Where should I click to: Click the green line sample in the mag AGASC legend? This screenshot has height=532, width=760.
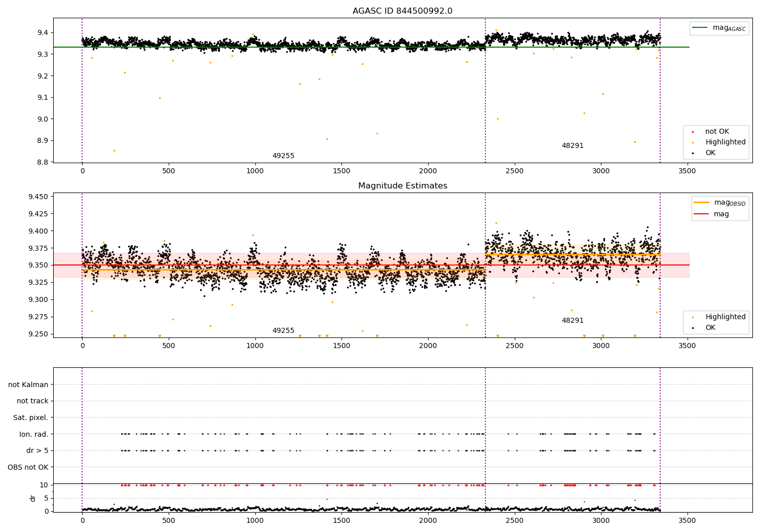click(700, 28)
